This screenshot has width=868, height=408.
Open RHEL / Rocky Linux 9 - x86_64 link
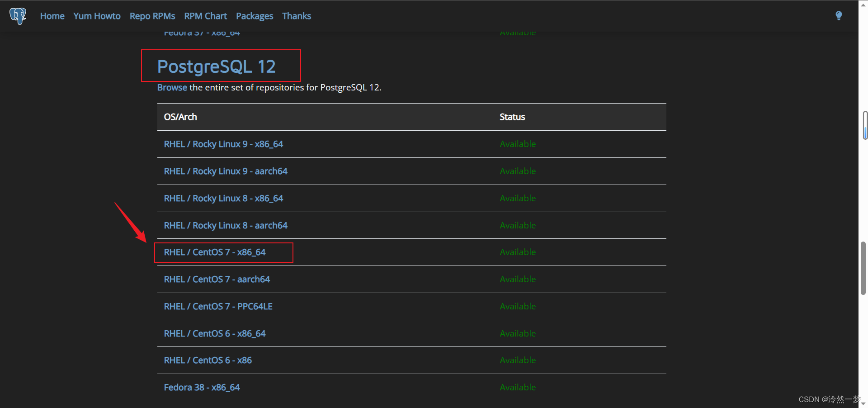[x=223, y=144]
